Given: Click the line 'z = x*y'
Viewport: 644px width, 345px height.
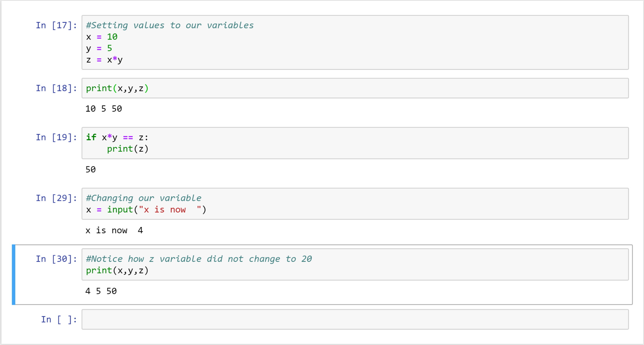Looking at the screenshot, I should point(104,60).
